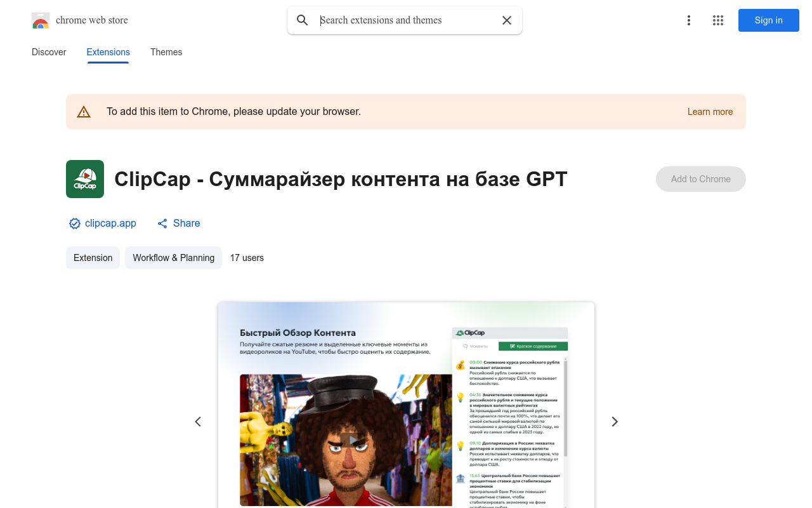The height and width of the screenshot is (508, 812).
Task: Click the 17 users text
Action: tap(247, 258)
